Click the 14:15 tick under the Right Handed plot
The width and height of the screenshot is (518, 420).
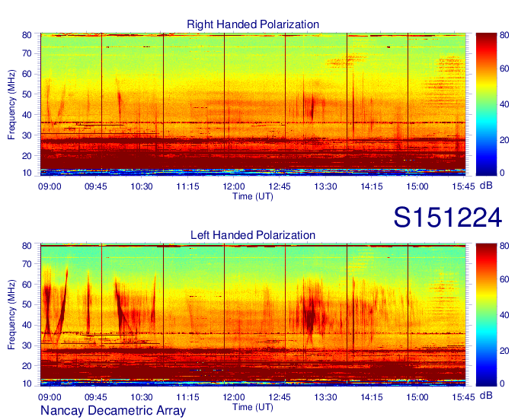[x=371, y=186]
